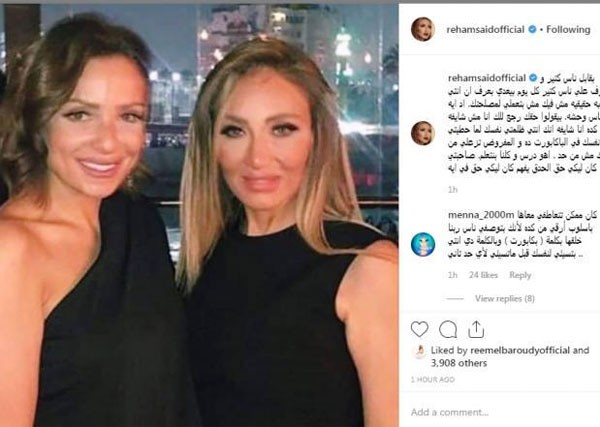Toggle the Following button
The height and width of the screenshot is (427, 600).
(x=568, y=29)
